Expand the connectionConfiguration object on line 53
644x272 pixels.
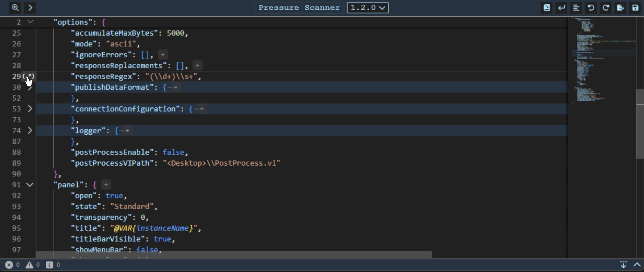[30, 109]
